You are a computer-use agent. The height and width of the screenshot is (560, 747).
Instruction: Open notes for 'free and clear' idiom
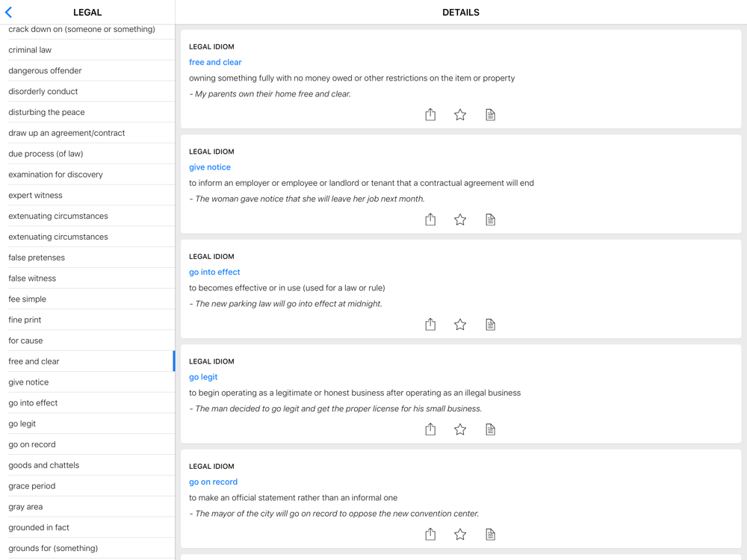(x=490, y=114)
